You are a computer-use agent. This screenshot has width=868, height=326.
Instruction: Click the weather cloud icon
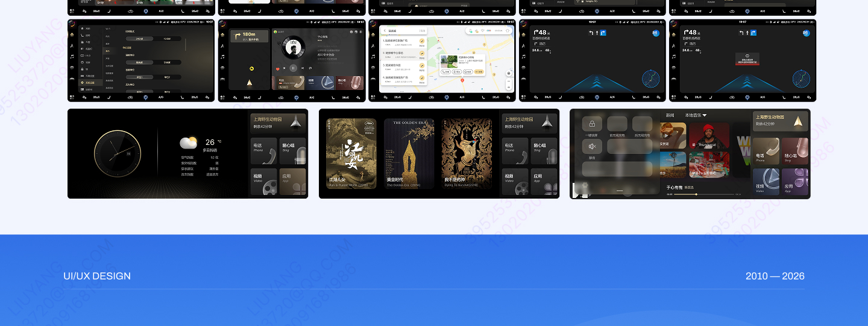tap(188, 143)
